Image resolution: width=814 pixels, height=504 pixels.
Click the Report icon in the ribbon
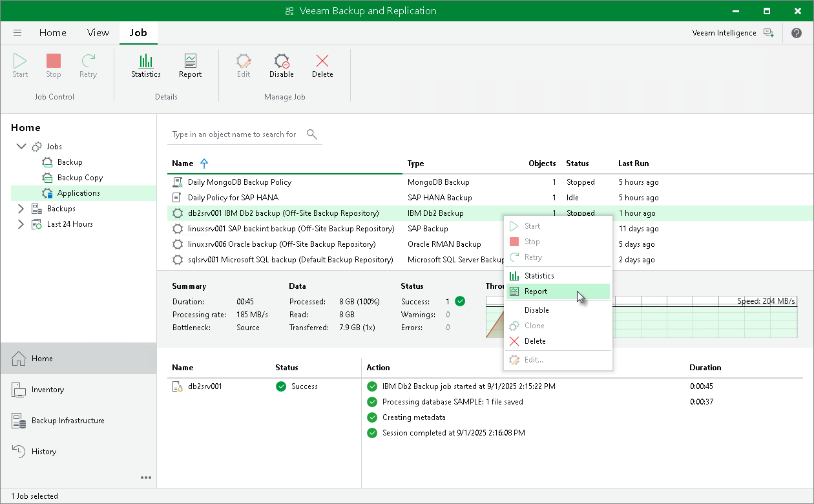click(x=190, y=65)
